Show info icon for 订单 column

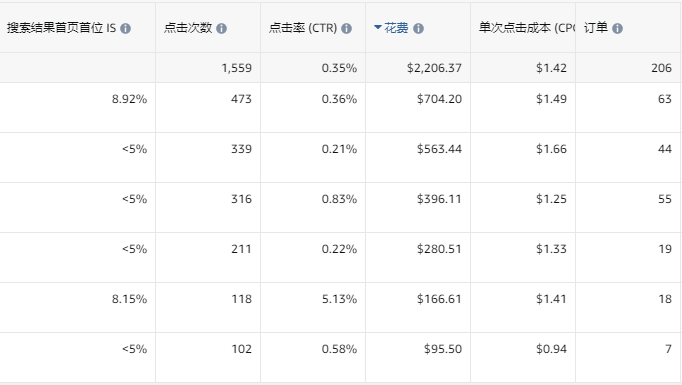[617, 29]
